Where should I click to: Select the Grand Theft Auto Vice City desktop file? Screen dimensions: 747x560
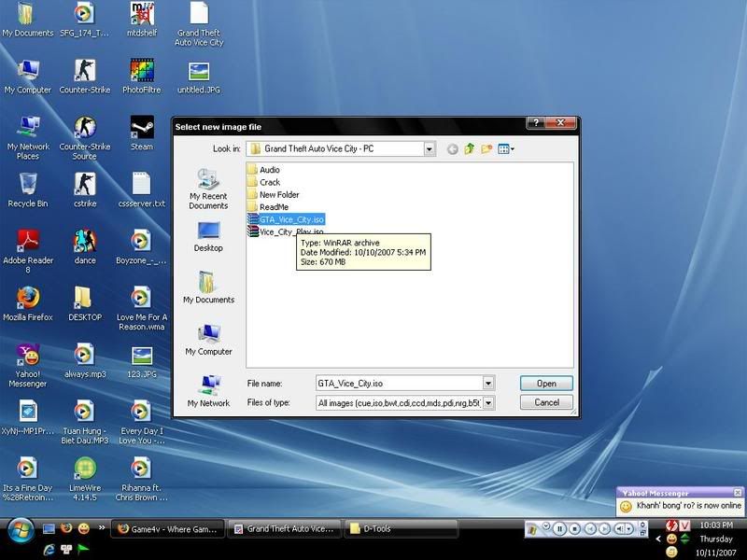(x=199, y=24)
